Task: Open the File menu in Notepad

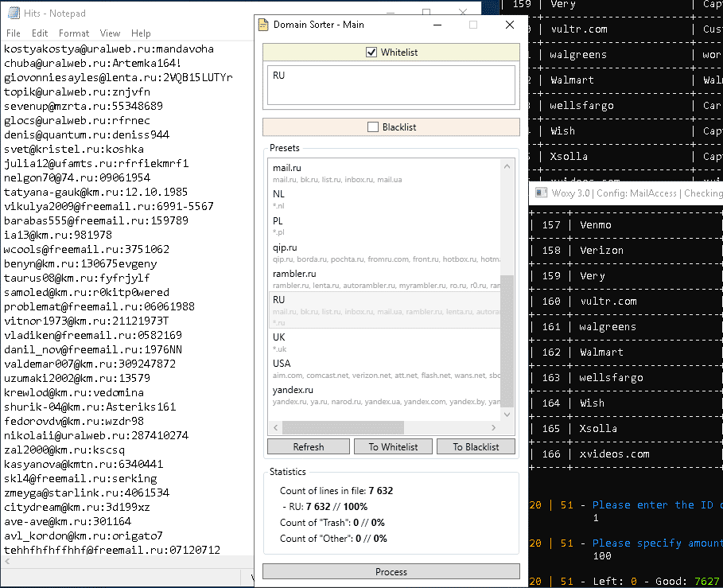Action: (x=14, y=33)
